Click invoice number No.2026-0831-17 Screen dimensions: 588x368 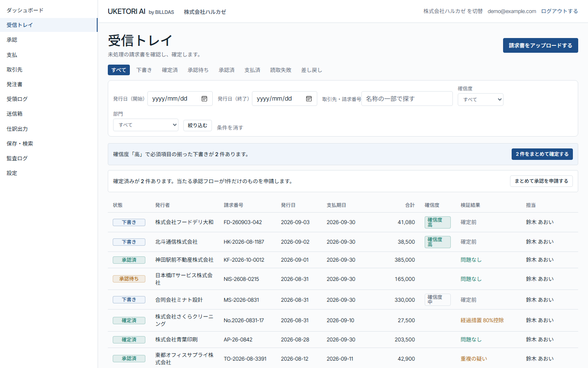(244, 321)
